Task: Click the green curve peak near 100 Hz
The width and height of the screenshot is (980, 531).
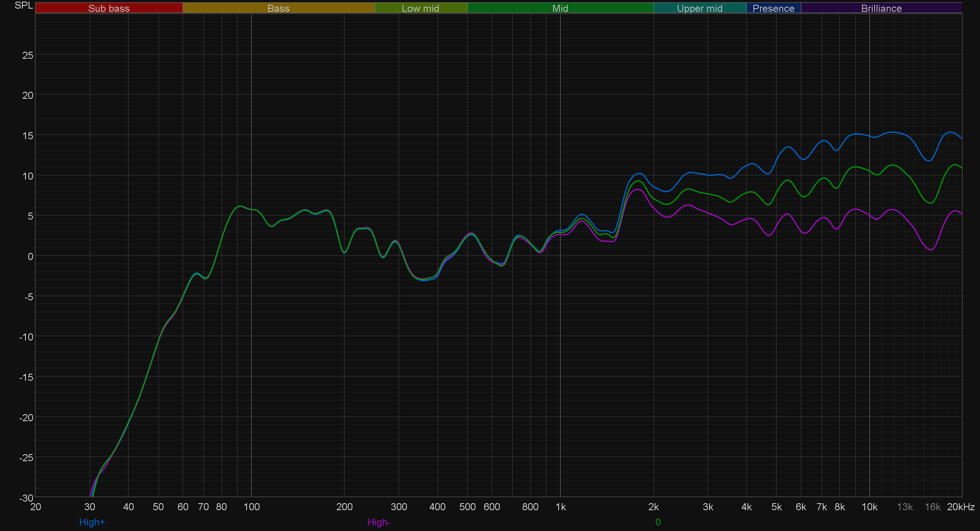Action: click(x=240, y=206)
